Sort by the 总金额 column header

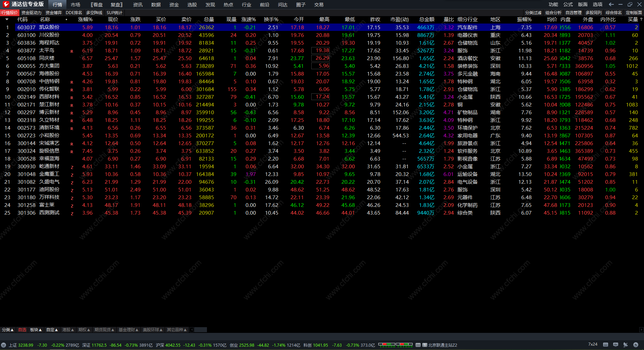pos(427,19)
